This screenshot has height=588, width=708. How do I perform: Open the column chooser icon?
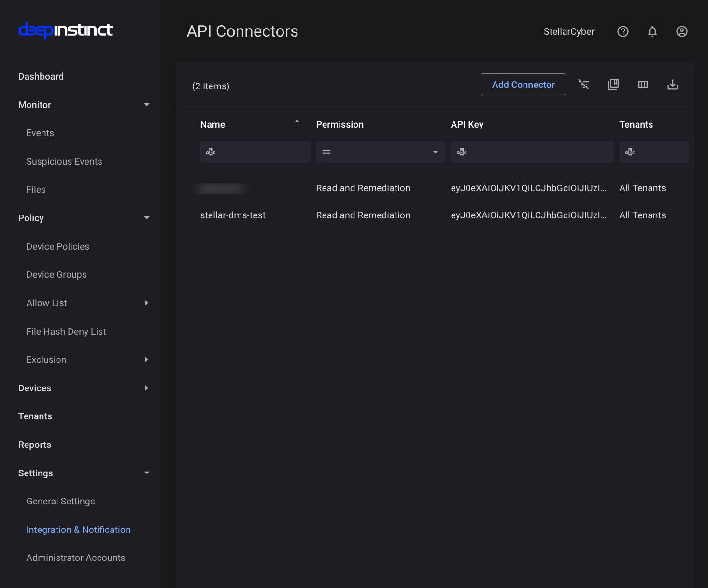pos(643,85)
